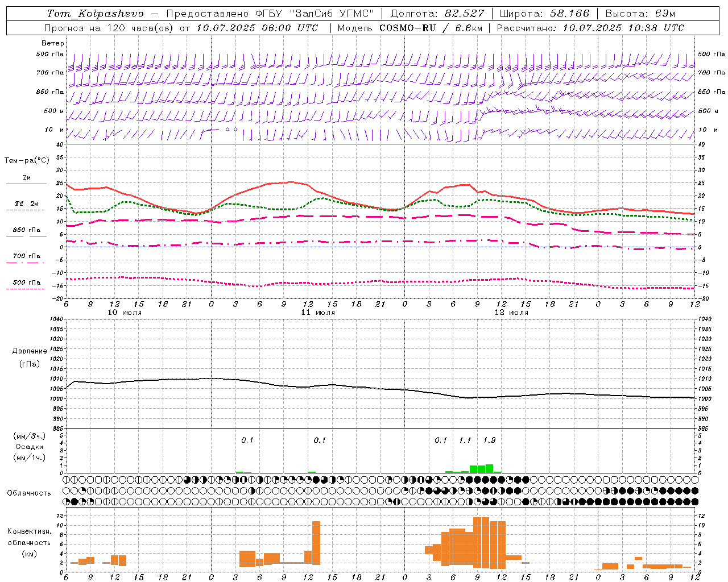
Task: Click the 700 гПа temperature legend entry
Action: tap(27, 256)
